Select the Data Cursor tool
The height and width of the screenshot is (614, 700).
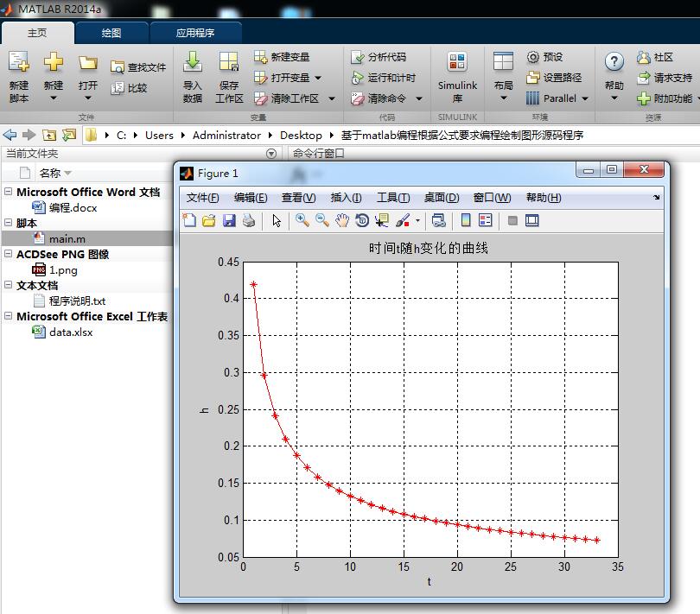pyautogui.click(x=382, y=220)
